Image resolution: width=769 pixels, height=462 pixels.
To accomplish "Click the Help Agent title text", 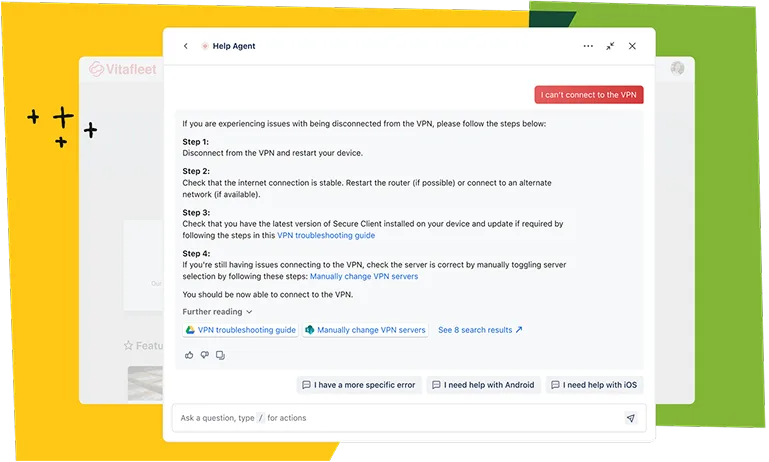I will pos(234,46).
